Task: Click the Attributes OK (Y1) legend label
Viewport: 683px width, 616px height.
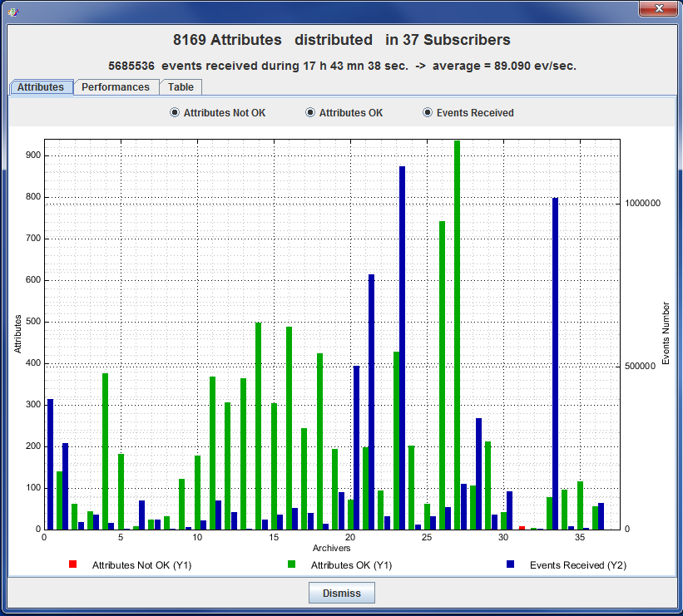Action: [x=351, y=565]
